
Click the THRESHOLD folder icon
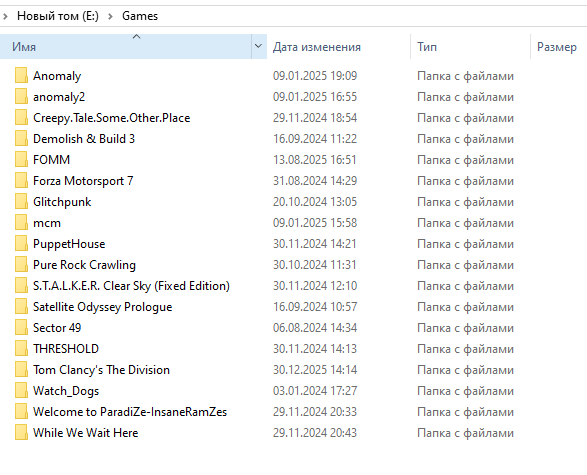point(21,348)
